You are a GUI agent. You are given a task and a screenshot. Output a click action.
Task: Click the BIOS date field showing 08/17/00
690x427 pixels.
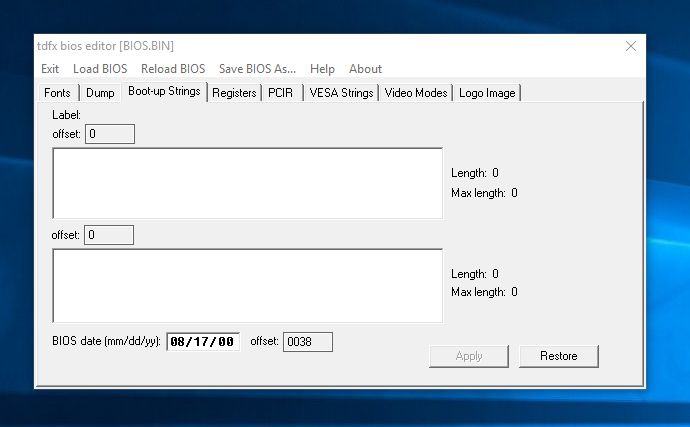point(203,342)
